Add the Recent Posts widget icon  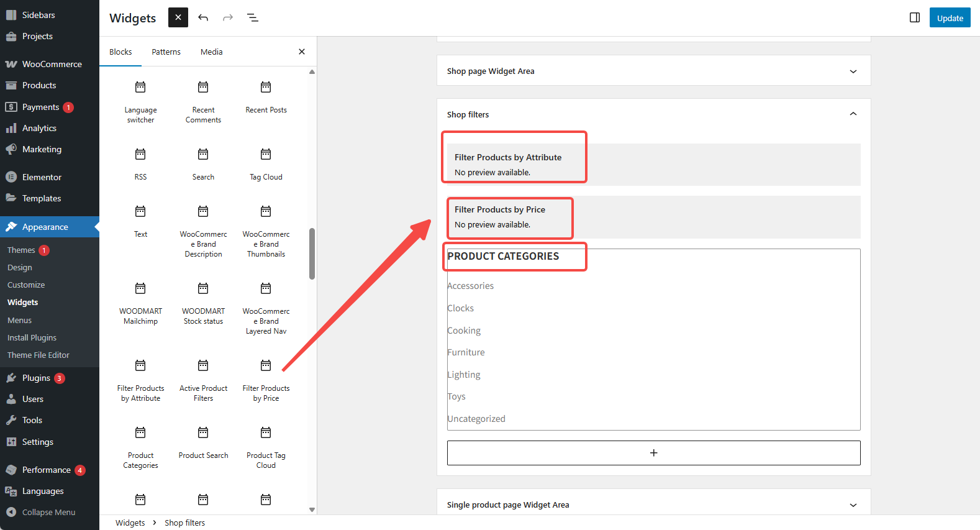pyautogui.click(x=266, y=87)
